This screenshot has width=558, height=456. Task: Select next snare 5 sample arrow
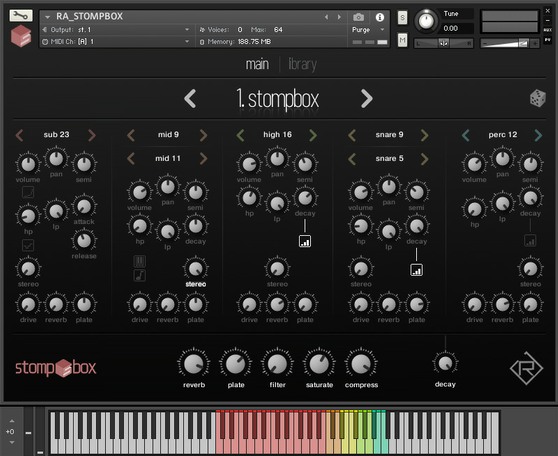(x=425, y=158)
